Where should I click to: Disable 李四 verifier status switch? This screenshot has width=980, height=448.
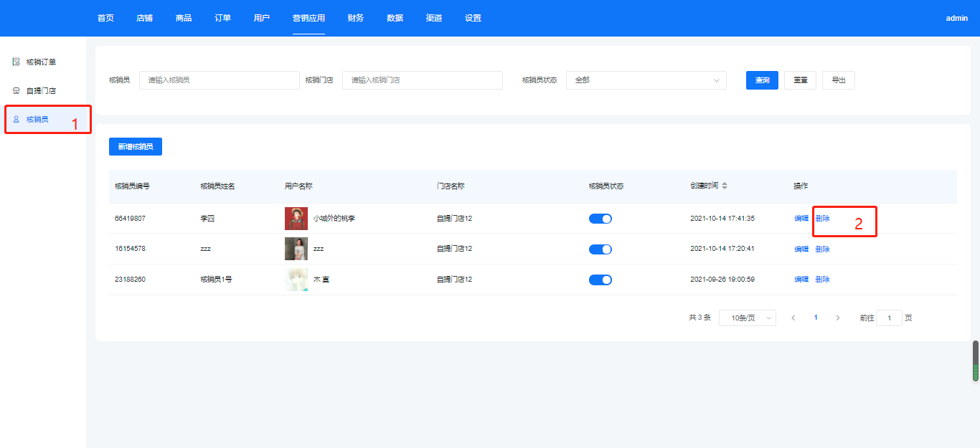pos(600,219)
